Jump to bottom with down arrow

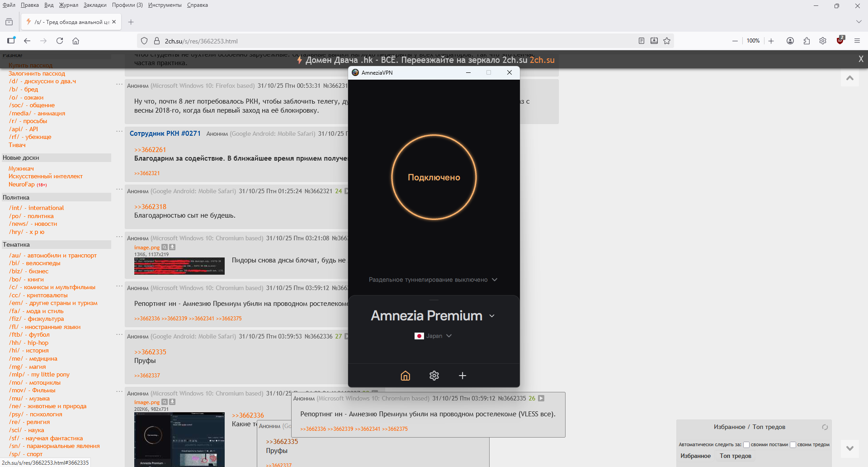click(850, 448)
